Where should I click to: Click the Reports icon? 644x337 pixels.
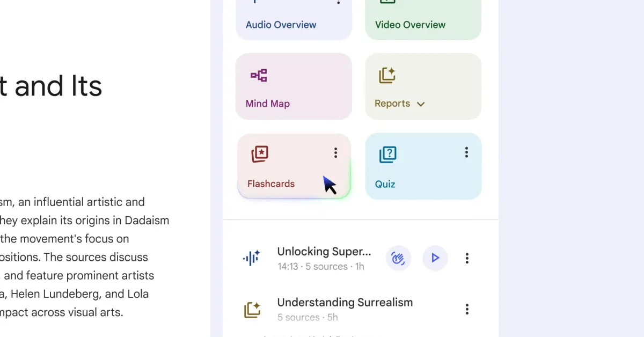(386, 75)
